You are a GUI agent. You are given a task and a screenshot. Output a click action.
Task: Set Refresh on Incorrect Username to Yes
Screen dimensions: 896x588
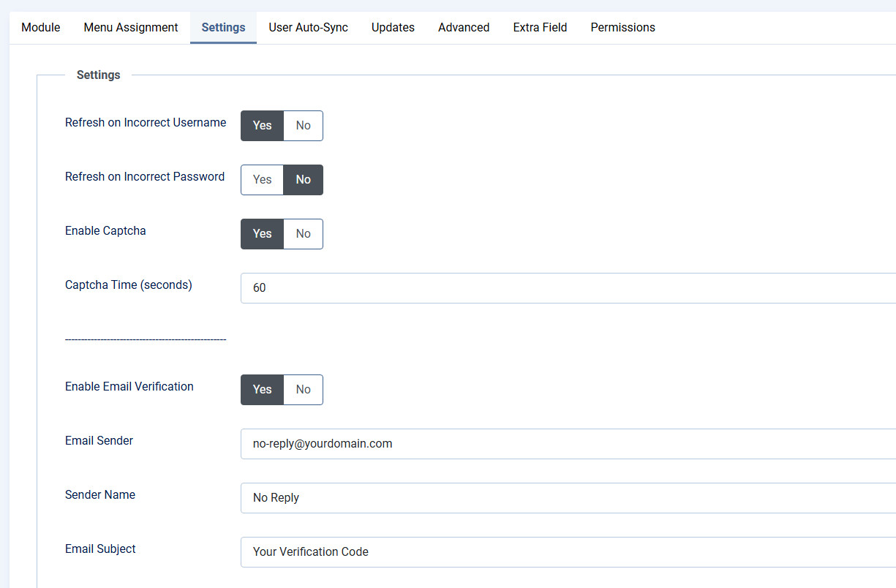pos(262,126)
